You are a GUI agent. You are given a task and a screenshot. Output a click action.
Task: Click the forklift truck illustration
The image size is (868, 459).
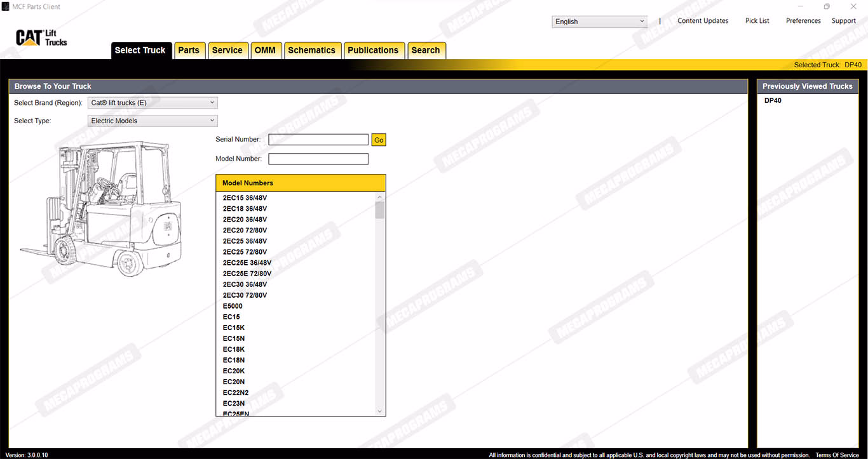(102, 208)
